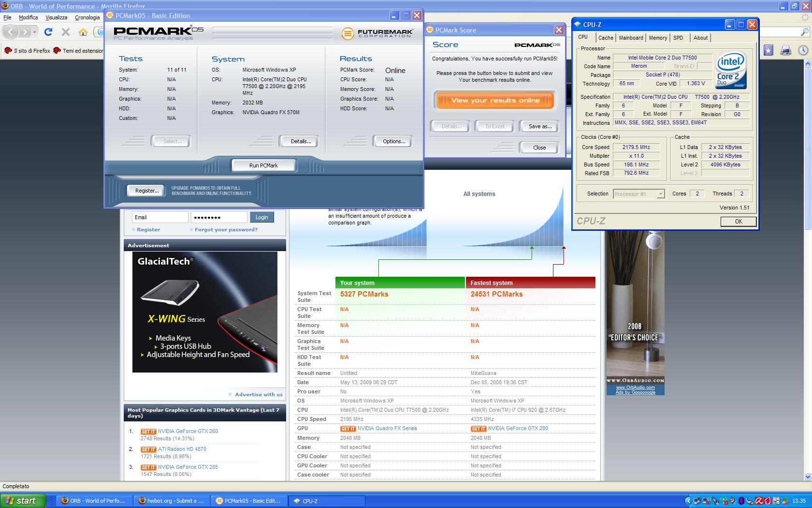Click the GlacialTech X-WING advertisement

[x=205, y=312]
